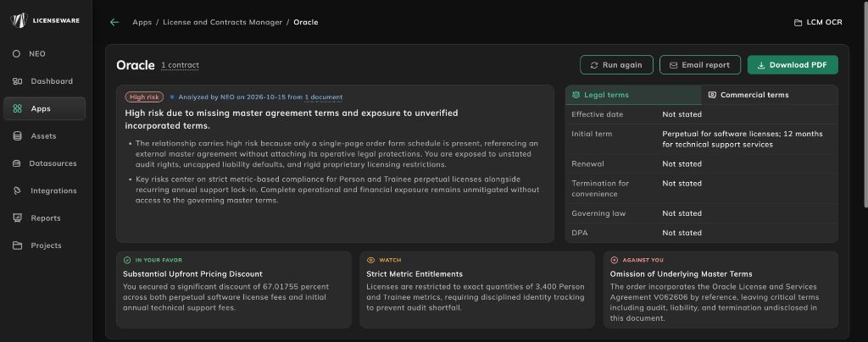Screen dimensions: 868x342
Task: Open the Substantial Upfront Pricing Discount card
Action: point(234,290)
